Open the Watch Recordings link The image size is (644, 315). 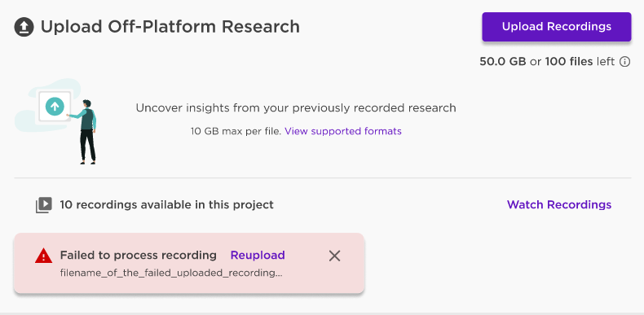(559, 204)
